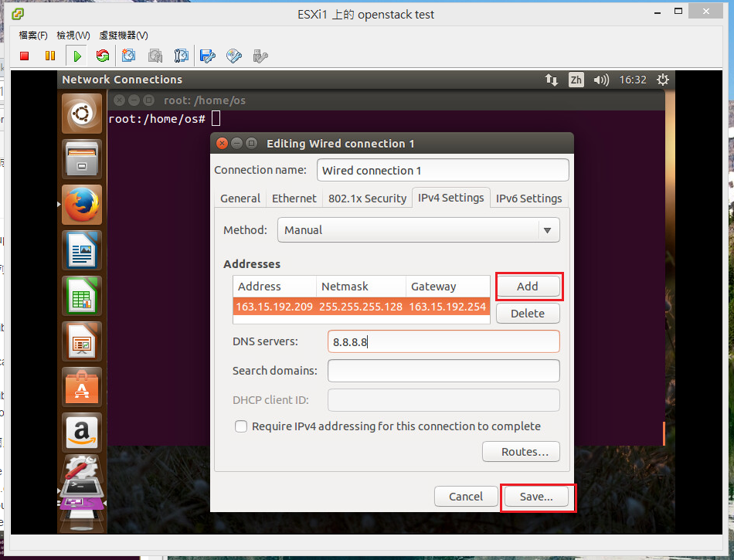Viewport: 734px width, 560px height.
Task: Enable Require IPv4 addressing checkbox
Action: (x=241, y=426)
